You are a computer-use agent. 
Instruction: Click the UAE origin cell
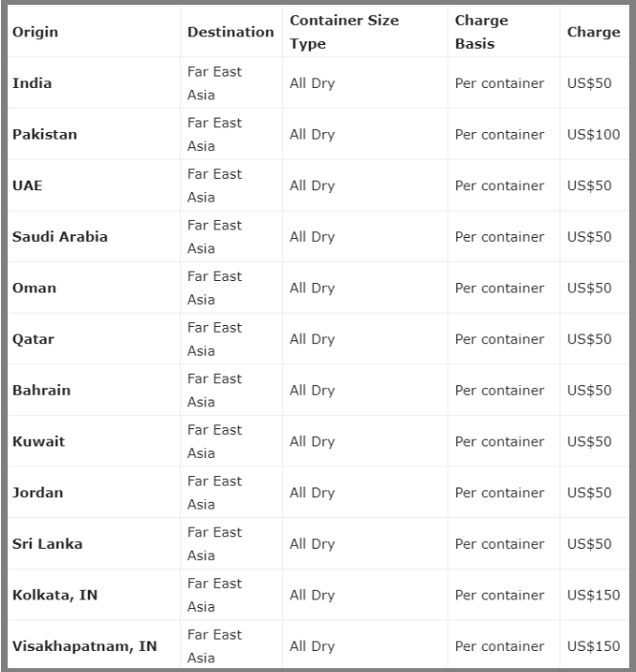(x=27, y=185)
